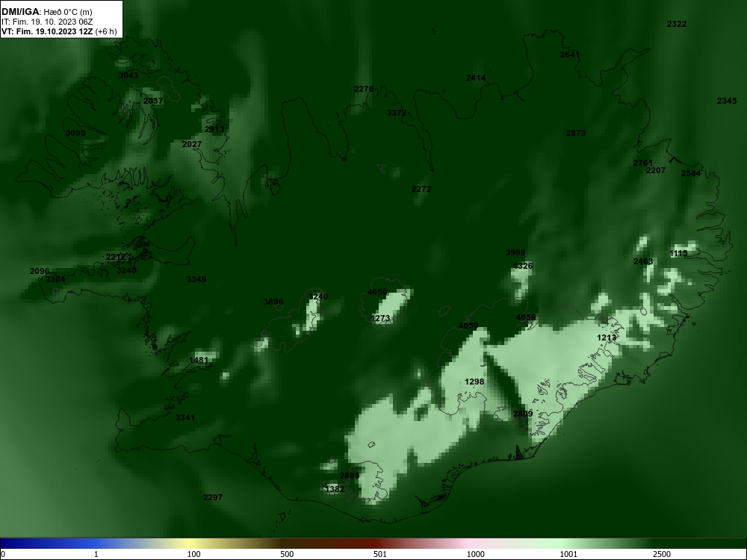Click the height value 3304
The height and width of the screenshot is (560, 747).
pyautogui.click(x=55, y=279)
